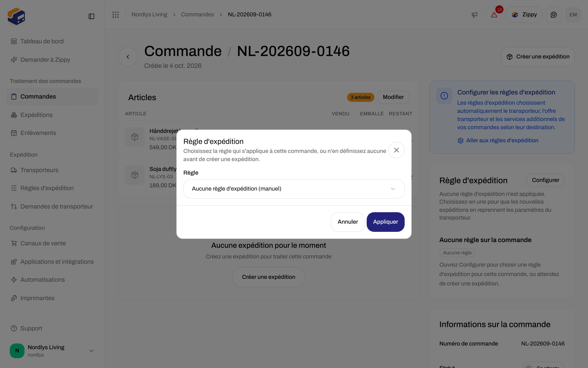This screenshot has width=588, height=368.
Task: Open the alerts icon with badge 12
Action: pyautogui.click(x=494, y=15)
